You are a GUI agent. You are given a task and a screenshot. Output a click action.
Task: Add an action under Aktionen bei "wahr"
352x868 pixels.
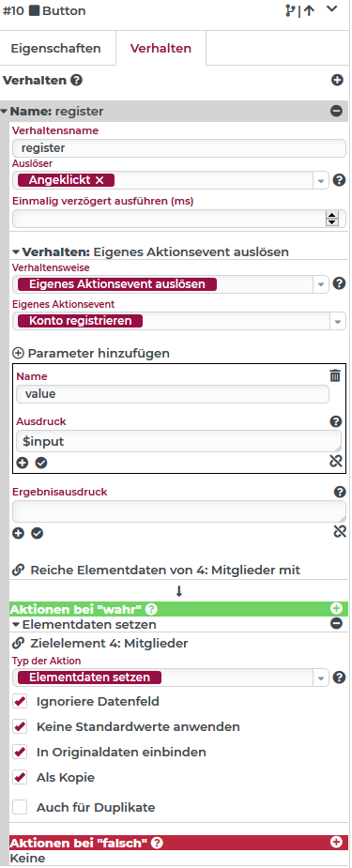tap(336, 608)
